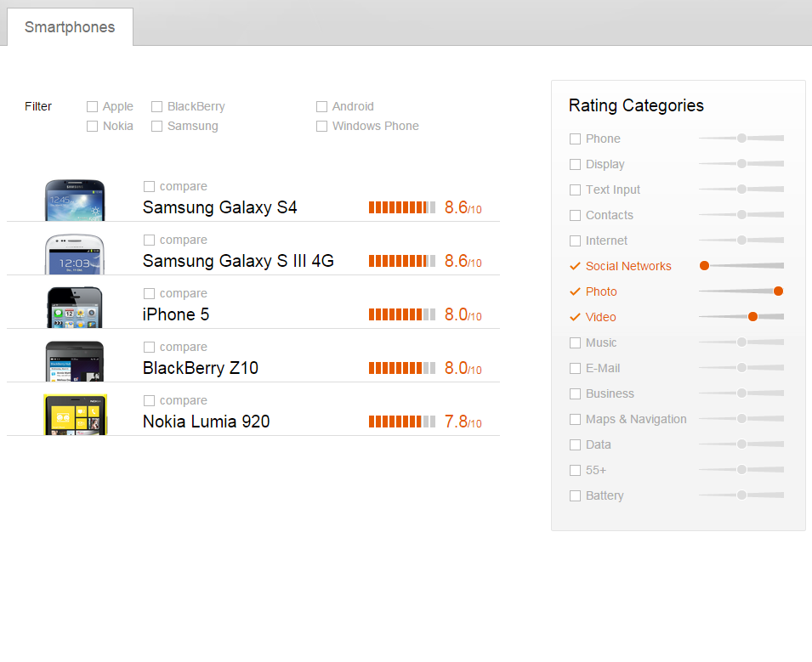Click the Nokia Lumia 920 thumbnail

pyautogui.click(x=75, y=415)
